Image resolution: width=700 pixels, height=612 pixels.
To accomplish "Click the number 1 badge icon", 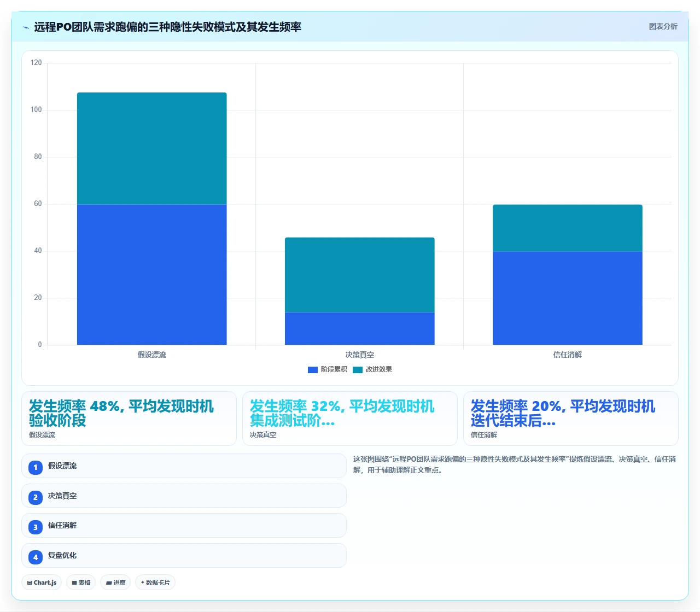I will (36, 467).
